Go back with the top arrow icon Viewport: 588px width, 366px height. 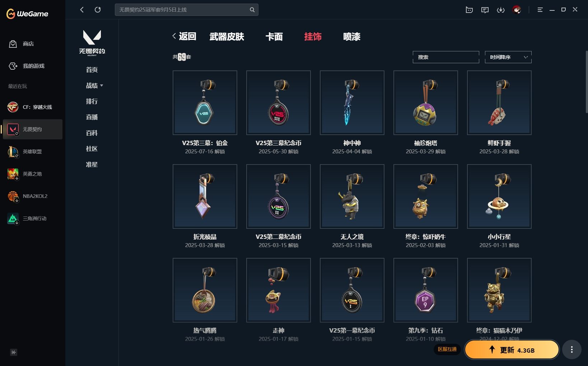click(82, 10)
